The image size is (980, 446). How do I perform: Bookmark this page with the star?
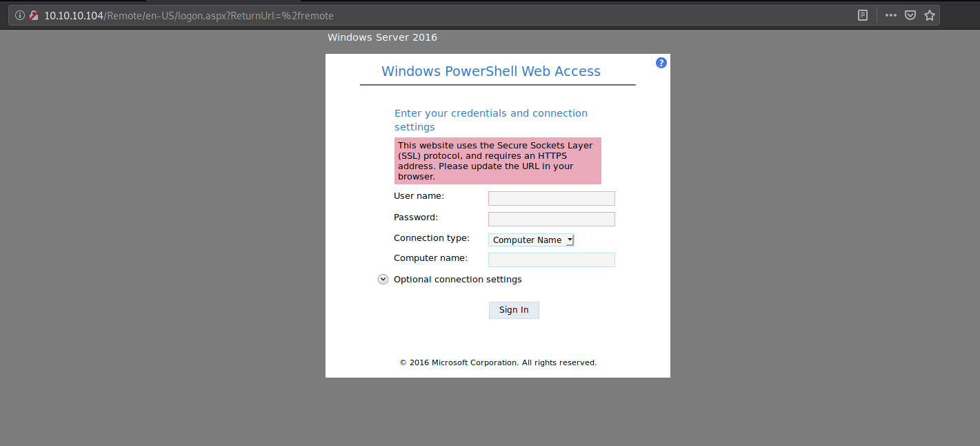click(x=930, y=15)
